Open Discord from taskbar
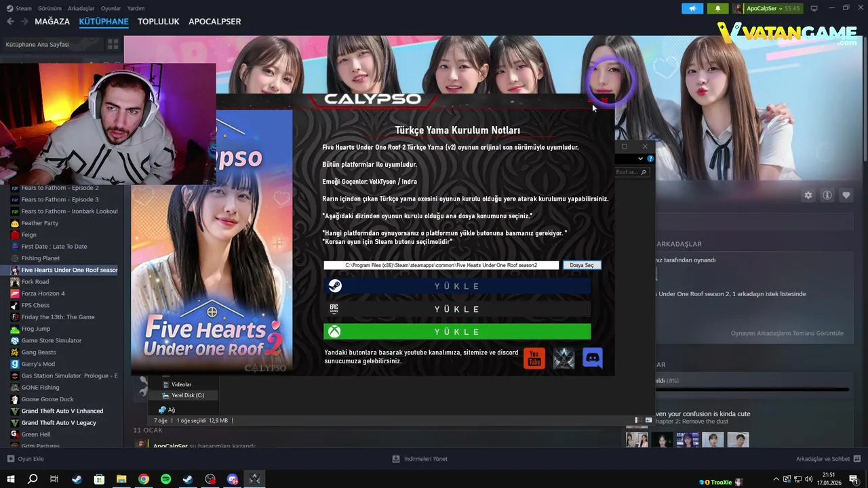The image size is (868, 488). 233,479
